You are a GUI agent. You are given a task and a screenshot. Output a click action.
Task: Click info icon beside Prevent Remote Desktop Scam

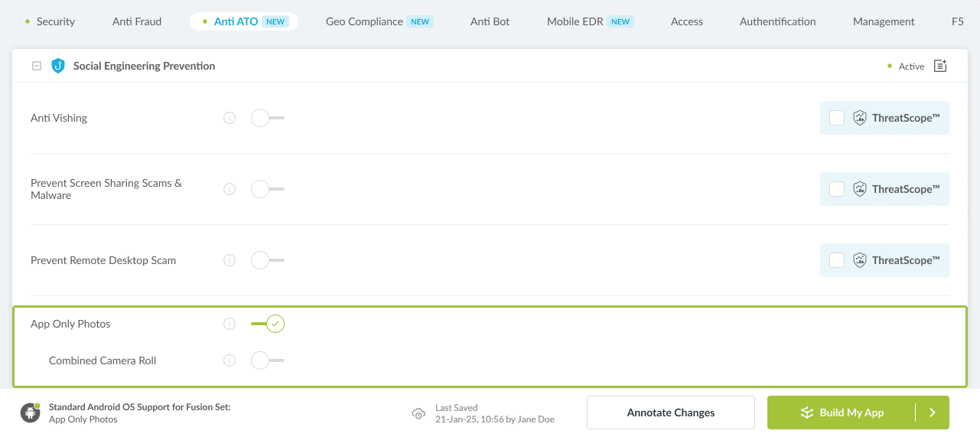pyautogui.click(x=230, y=260)
